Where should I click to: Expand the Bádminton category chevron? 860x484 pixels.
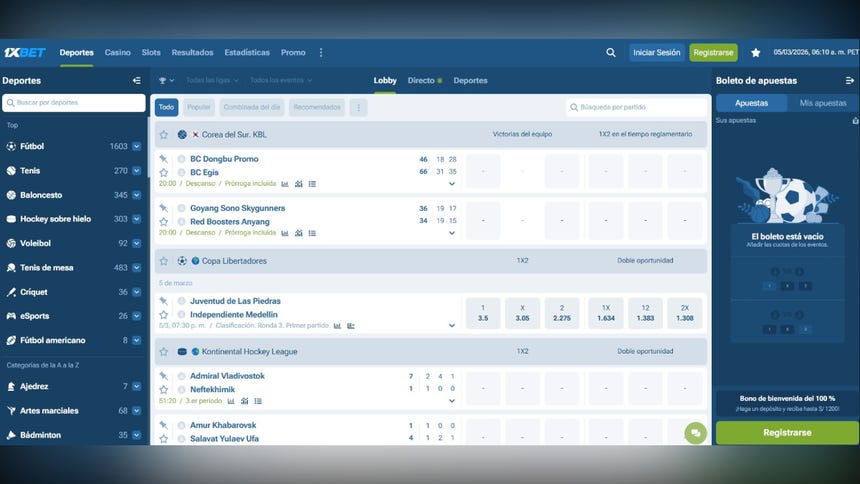coord(137,435)
